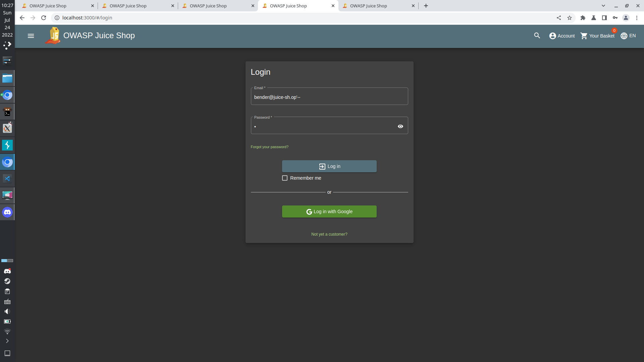Open a new browser tab
This screenshot has width=644, height=362.
point(426,6)
